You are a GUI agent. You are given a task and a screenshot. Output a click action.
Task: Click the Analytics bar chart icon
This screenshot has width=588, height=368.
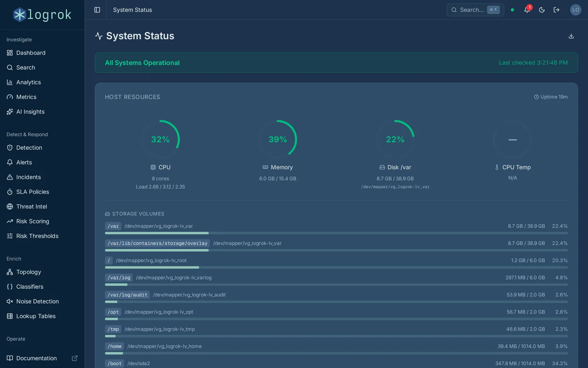[10, 82]
